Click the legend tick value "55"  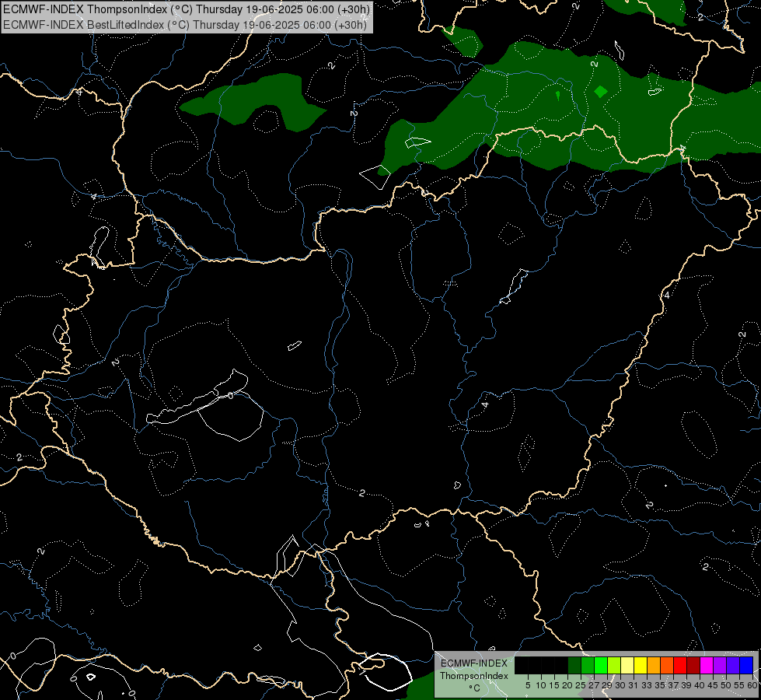point(739,685)
